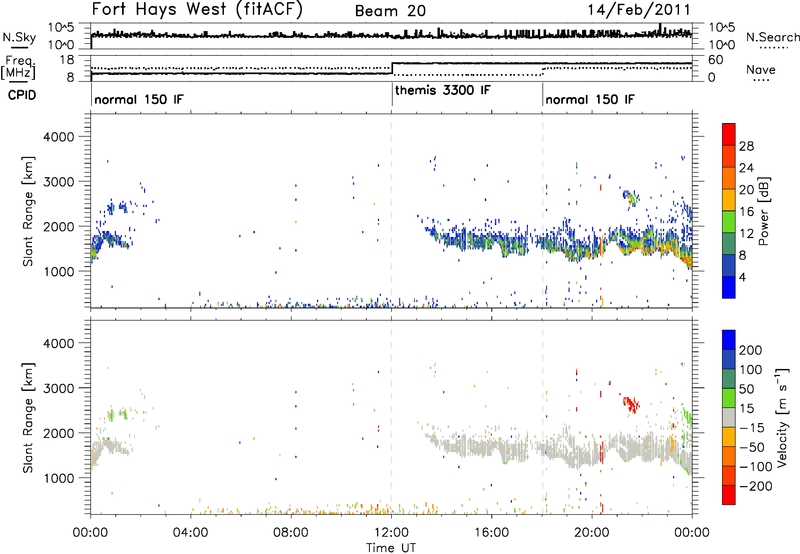Click the "-200" value on the velocity colorbar
This screenshot has height=554, width=800.
[756, 486]
